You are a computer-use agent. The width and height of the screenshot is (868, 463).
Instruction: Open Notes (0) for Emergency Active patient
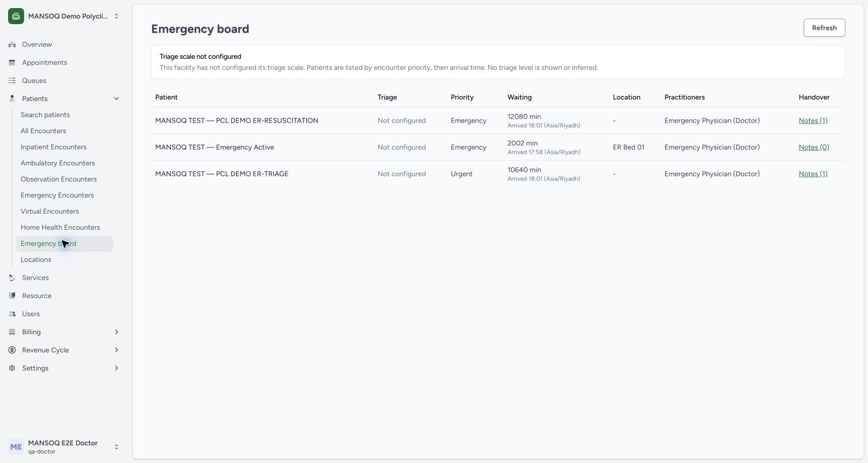point(814,147)
